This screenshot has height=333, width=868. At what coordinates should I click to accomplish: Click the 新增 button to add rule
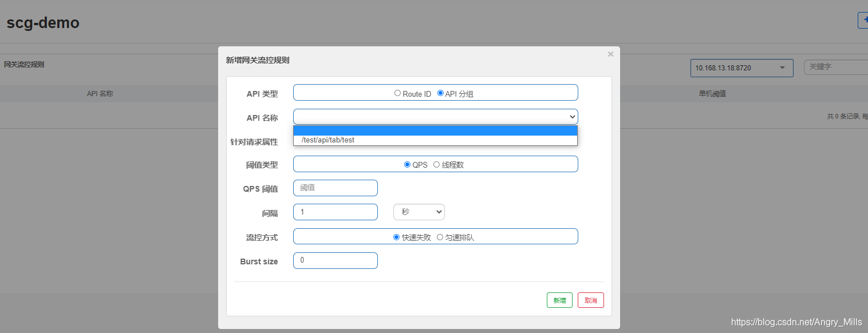(x=559, y=300)
